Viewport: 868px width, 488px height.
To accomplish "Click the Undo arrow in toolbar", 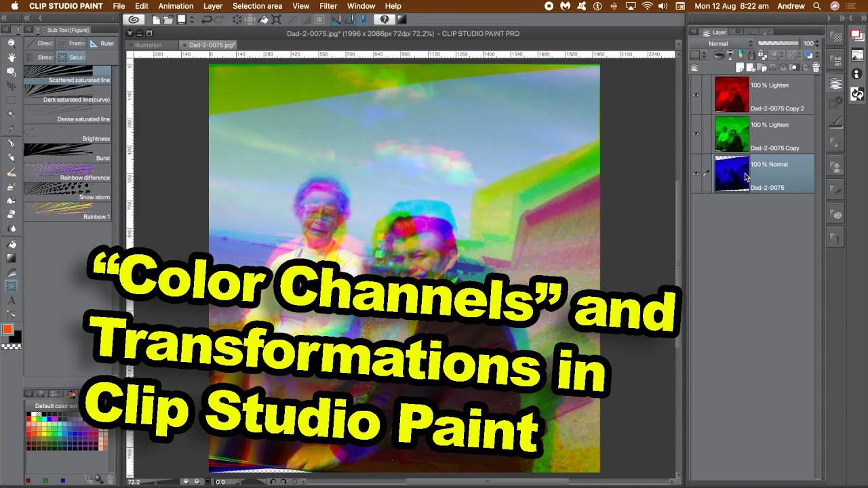I will (x=206, y=20).
